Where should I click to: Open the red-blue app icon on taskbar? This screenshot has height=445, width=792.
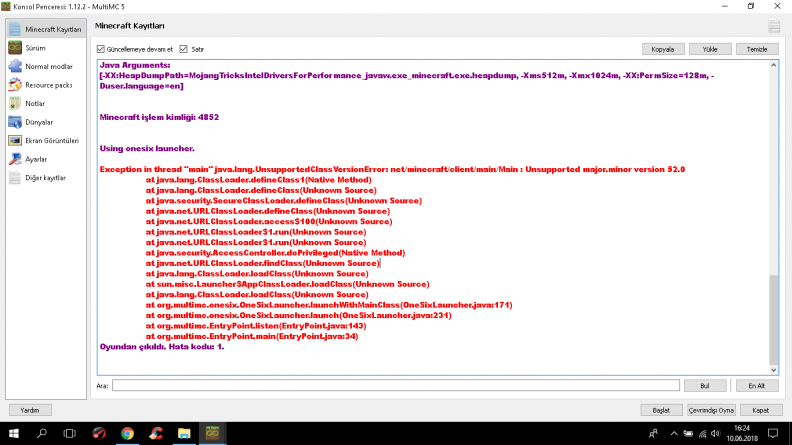coord(156,433)
